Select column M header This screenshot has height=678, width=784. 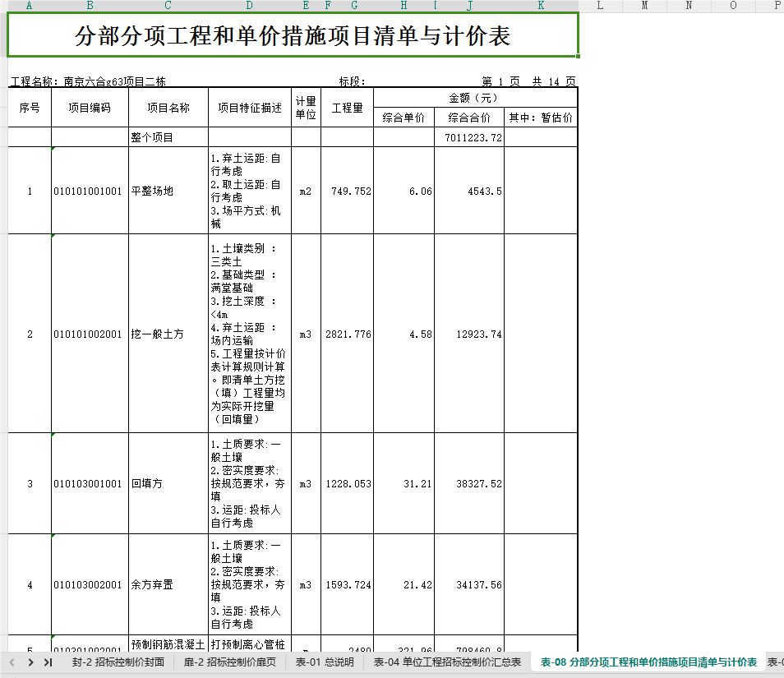(x=644, y=6)
